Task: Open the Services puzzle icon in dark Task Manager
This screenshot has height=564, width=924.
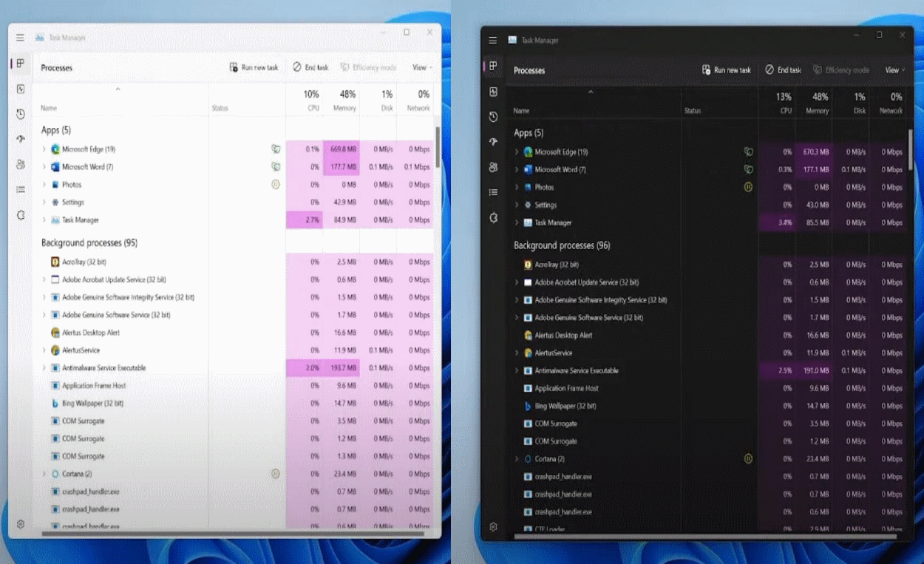Action: tap(493, 217)
